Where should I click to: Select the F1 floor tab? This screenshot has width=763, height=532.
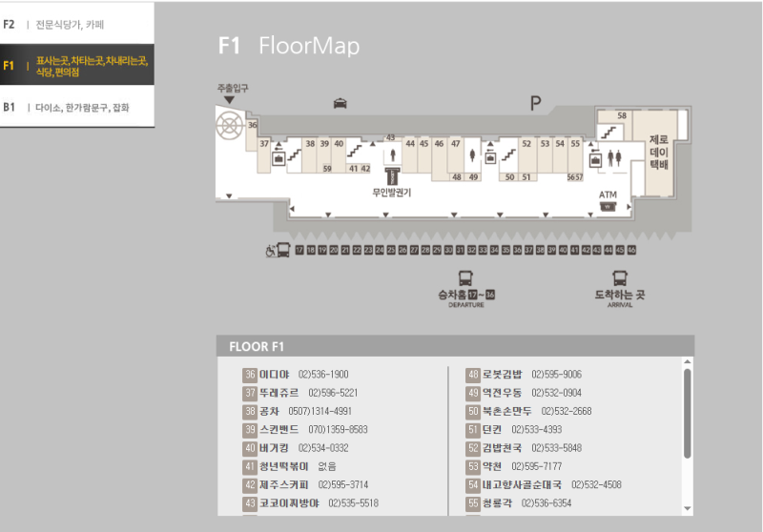tap(77, 65)
